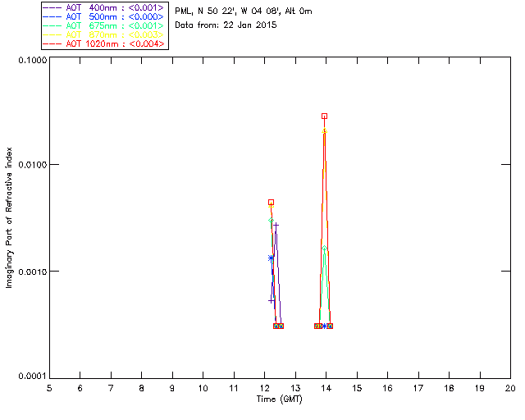Click the x-axis tick label 18
This screenshot has width=525, height=420.
tap(449, 388)
